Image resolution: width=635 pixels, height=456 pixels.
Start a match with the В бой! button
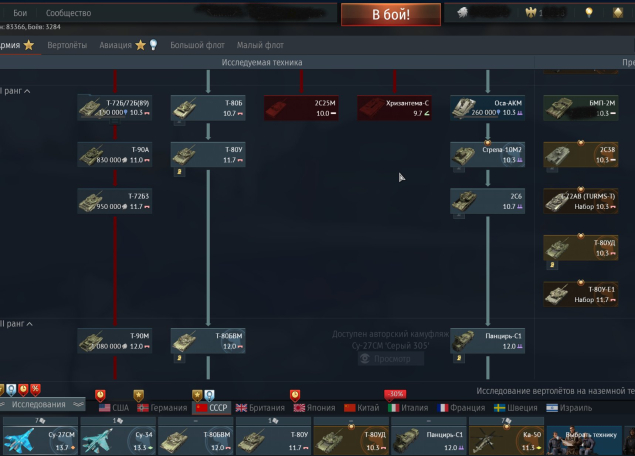pos(391,15)
